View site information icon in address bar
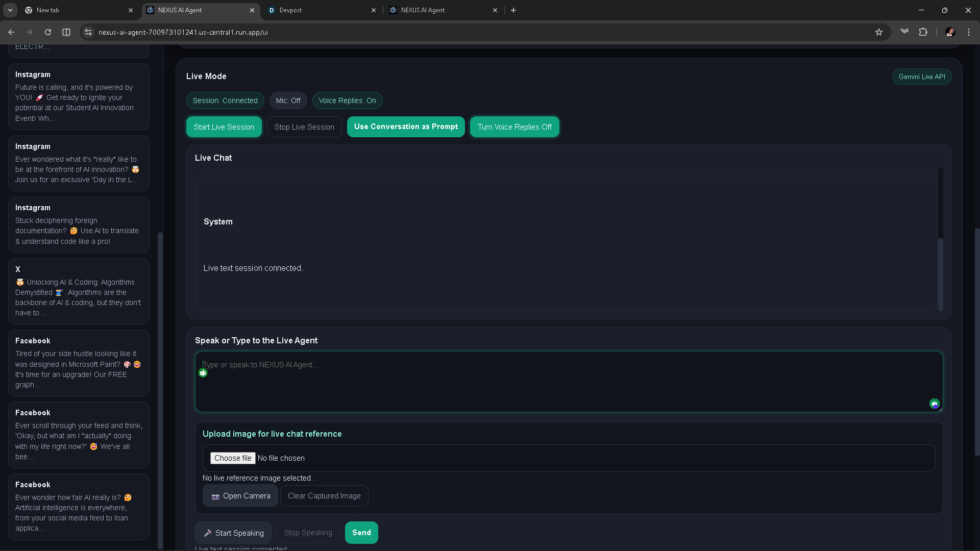980x551 pixels. (x=88, y=32)
